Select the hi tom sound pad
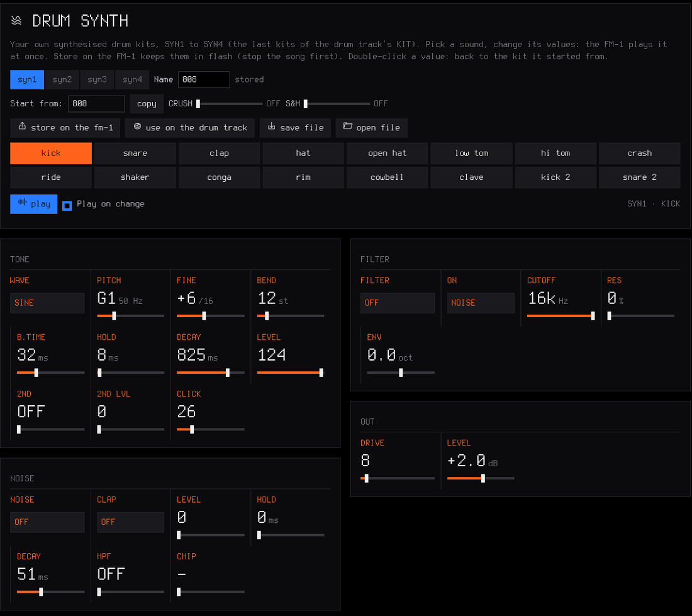The height and width of the screenshot is (616, 692). (x=555, y=153)
